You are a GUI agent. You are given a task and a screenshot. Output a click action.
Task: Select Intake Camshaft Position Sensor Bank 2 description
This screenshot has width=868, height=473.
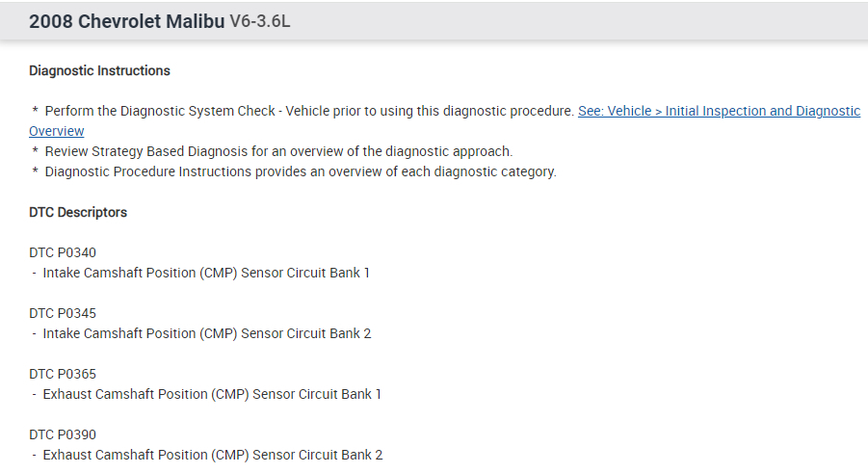point(206,333)
